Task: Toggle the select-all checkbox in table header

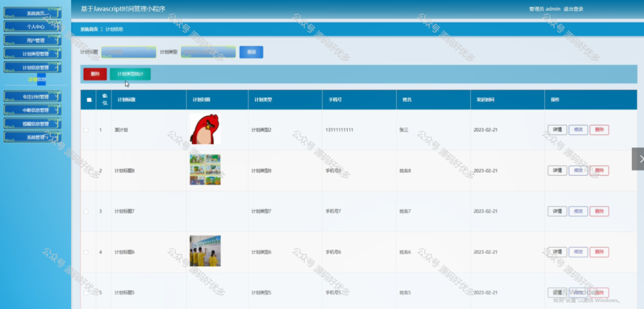Action: click(89, 99)
